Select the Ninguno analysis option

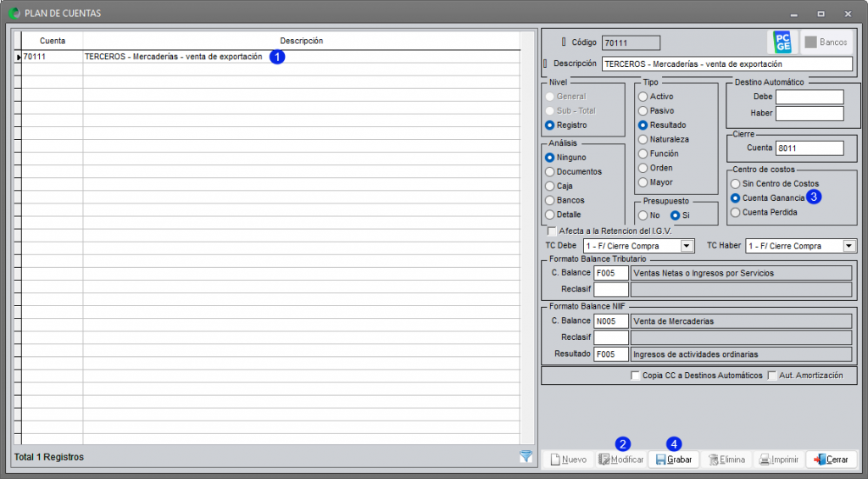point(549,158)
